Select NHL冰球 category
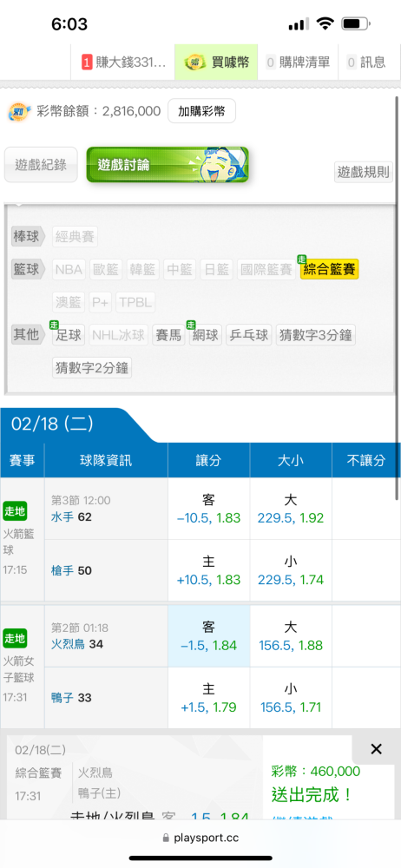This screenshot has width=401, height=868. pyautogui.click(x=119, y=335)
